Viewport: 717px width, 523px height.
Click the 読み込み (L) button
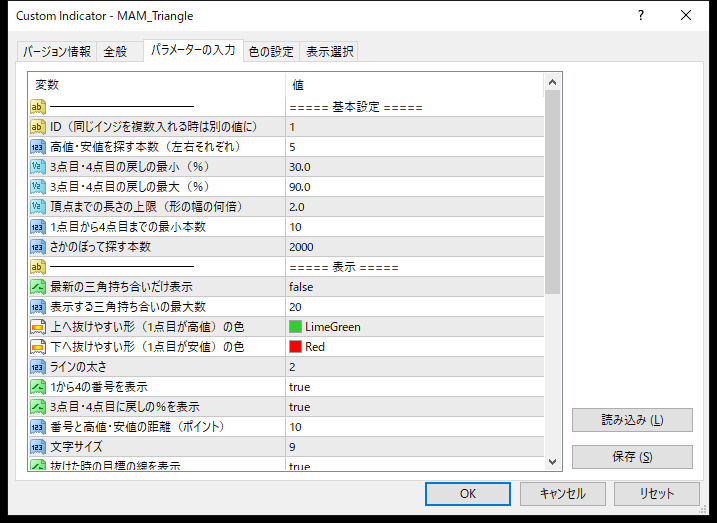[x=632, y=420]
